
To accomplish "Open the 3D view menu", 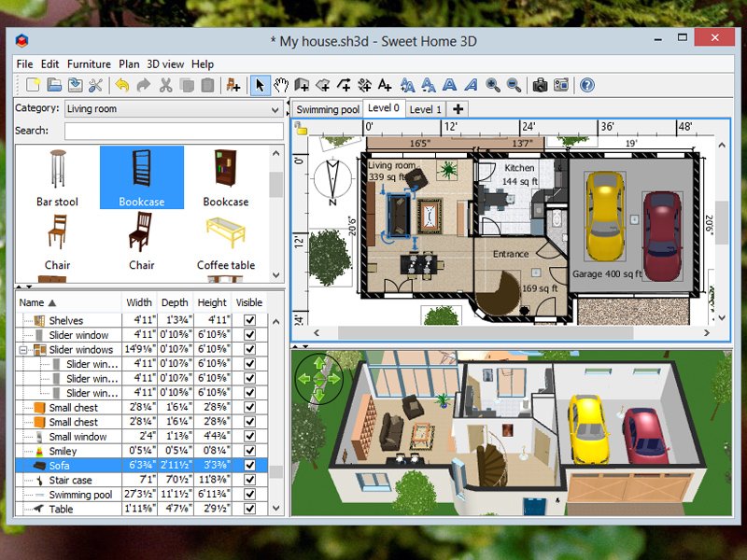I will pos(165,63).
